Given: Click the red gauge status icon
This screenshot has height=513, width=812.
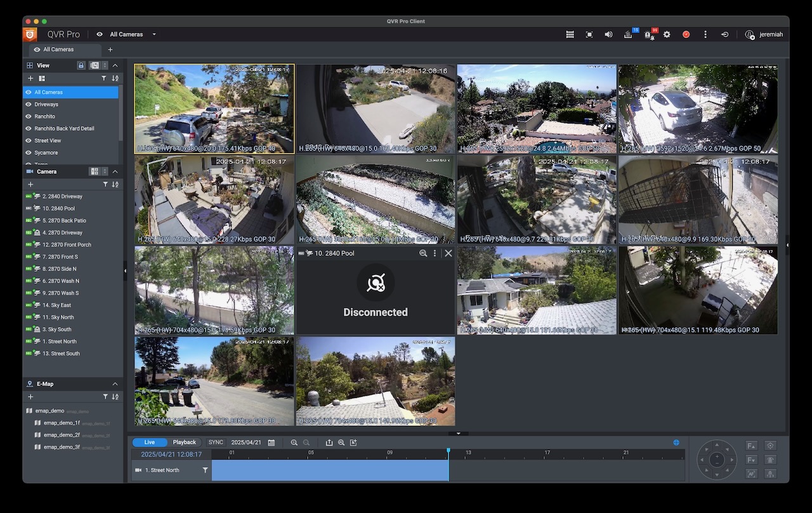Looking at the screenshot, I should click(686, 34).
